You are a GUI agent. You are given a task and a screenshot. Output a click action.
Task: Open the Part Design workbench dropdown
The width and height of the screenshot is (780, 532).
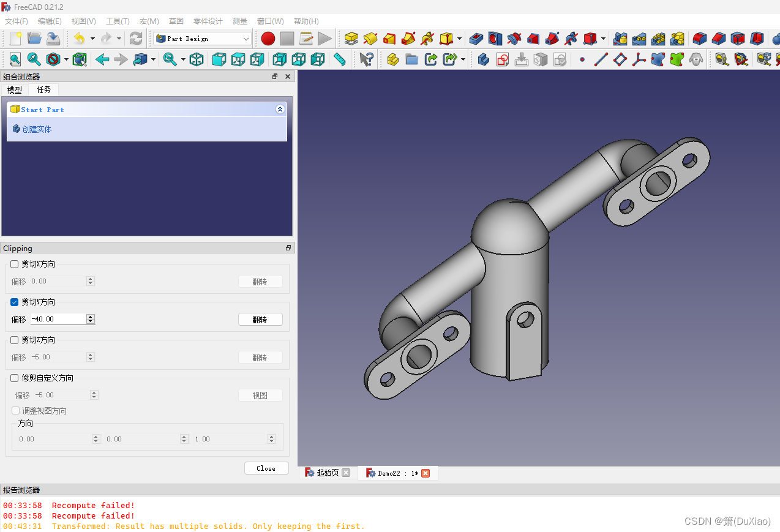coord(203,39)
